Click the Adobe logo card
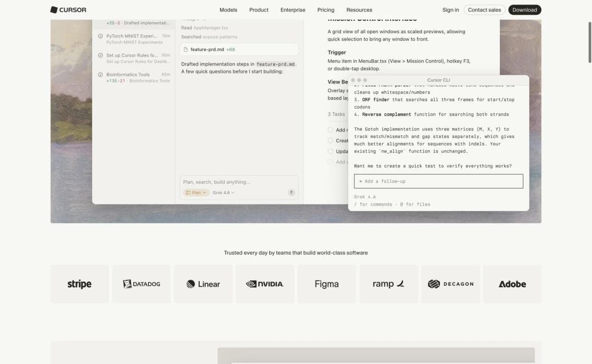592x364 pixels. [x=512, y=284]
